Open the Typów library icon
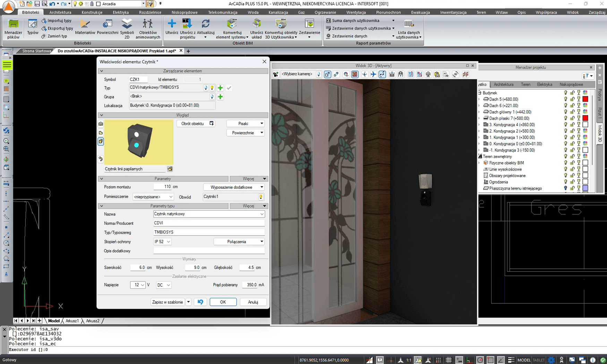Image resolution: width=607 pixels, height=364 pixels. (33, 27)
